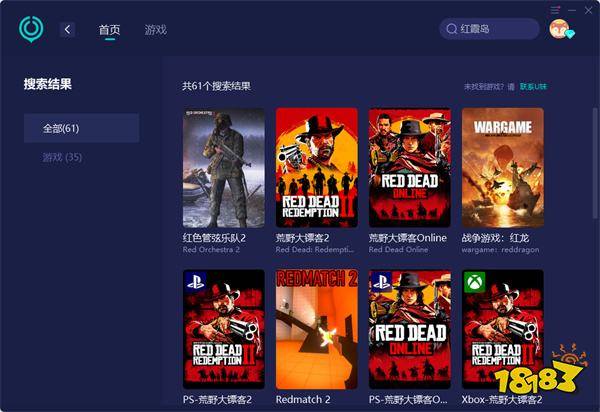The height and width of the screenshot is (412, 600).
Task: Open the user avatar profile
Action: coord(559,30)
